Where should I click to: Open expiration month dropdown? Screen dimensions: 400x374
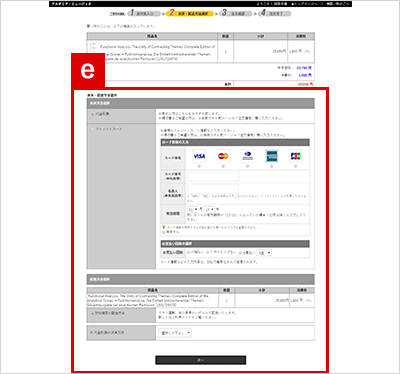pos(193,209)
